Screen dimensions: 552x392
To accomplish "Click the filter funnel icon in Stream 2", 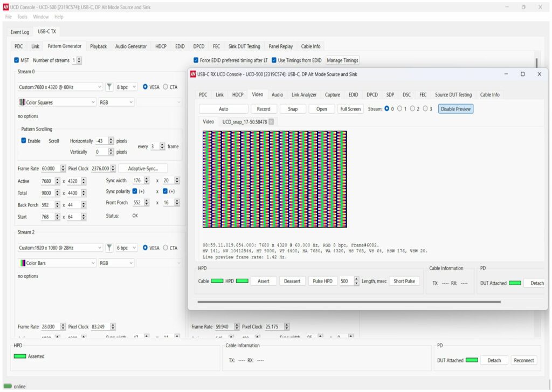I will [109, 248].
